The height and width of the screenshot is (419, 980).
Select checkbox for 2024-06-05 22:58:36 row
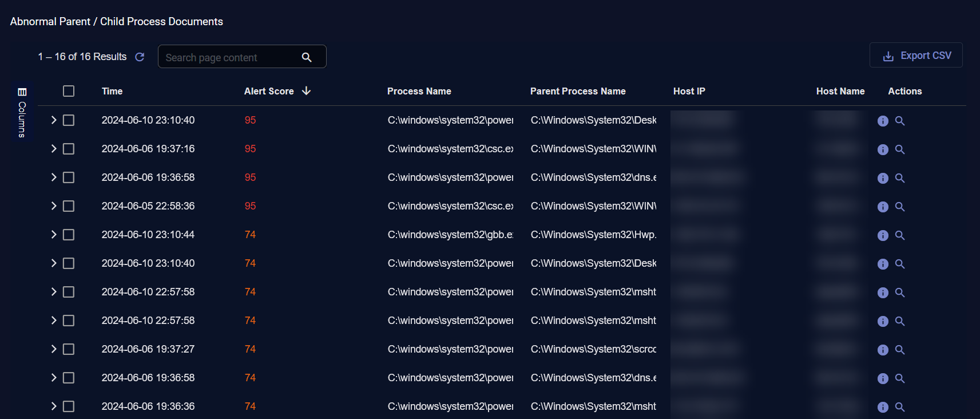[x=69, y=206]
